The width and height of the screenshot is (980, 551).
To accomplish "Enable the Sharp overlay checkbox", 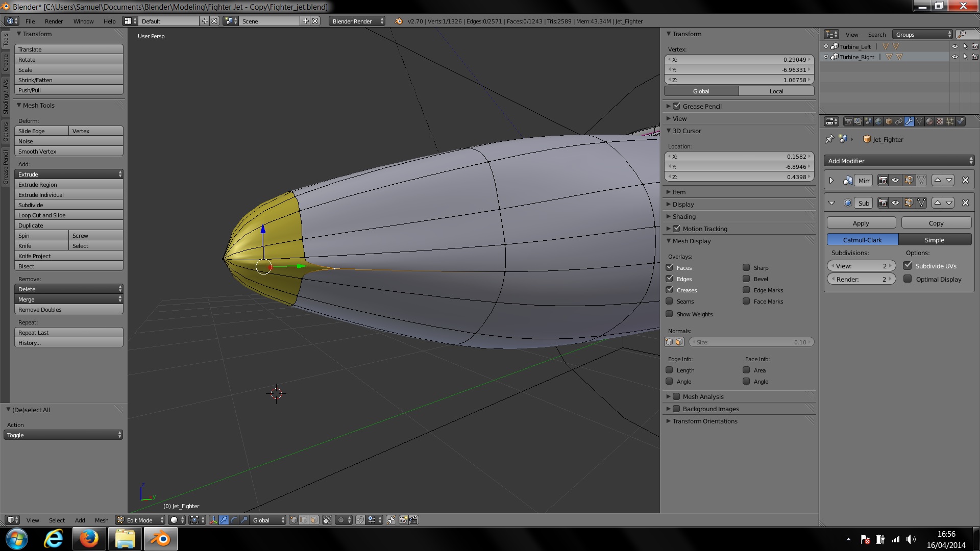I will click(x=746, y=267).
